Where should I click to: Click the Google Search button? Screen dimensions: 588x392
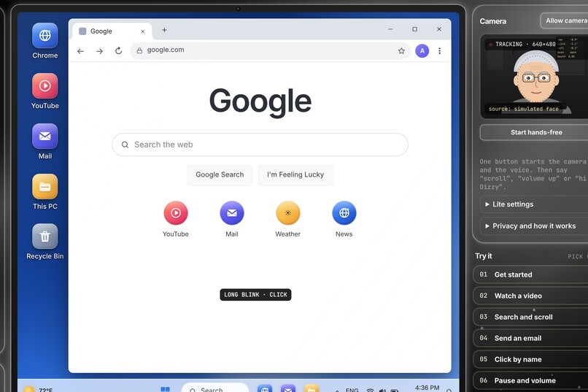220,174
